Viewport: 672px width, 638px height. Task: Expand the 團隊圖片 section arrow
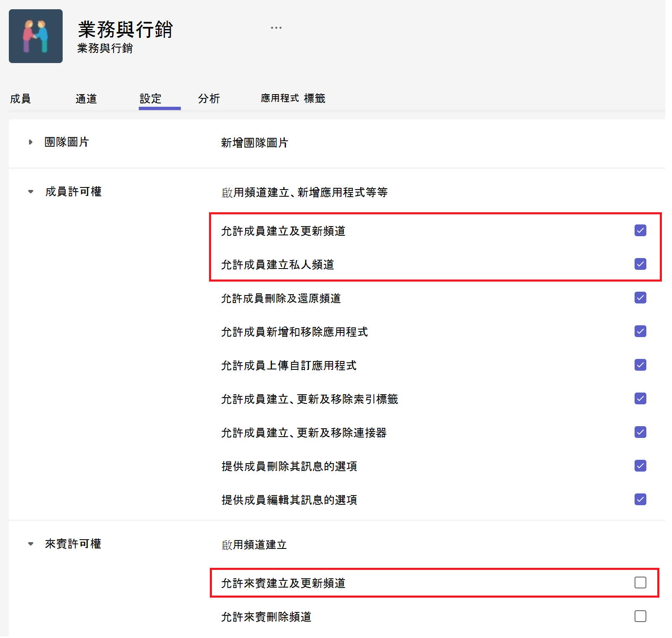coord(30,142)
